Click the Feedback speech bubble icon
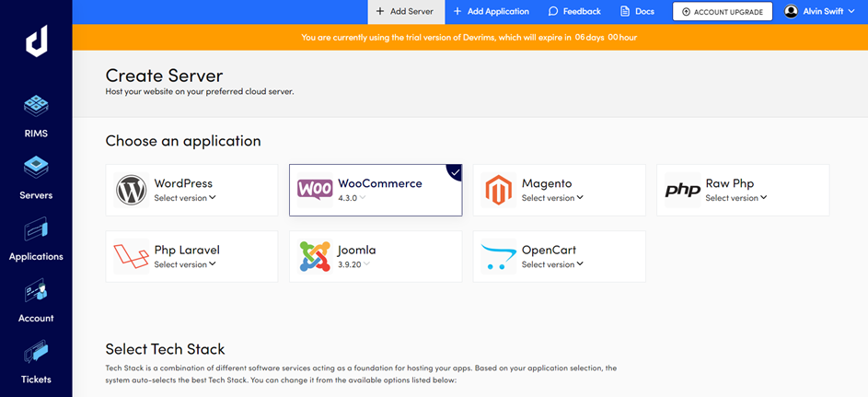 point(553,11)
